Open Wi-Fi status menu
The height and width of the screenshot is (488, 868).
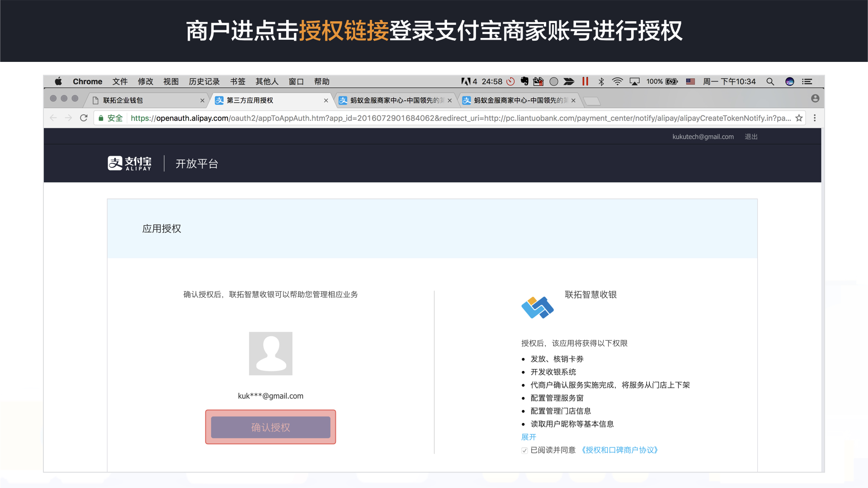click(618, 81)
